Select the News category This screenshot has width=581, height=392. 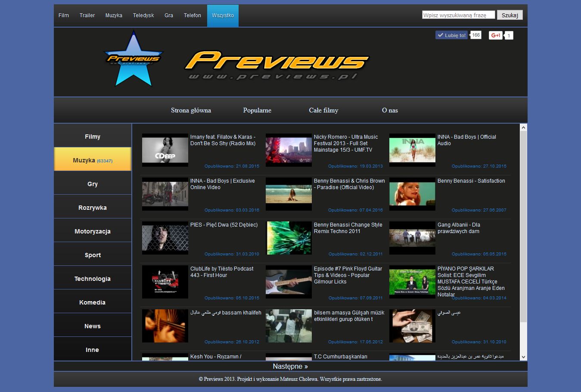click(x=93, y=326)
